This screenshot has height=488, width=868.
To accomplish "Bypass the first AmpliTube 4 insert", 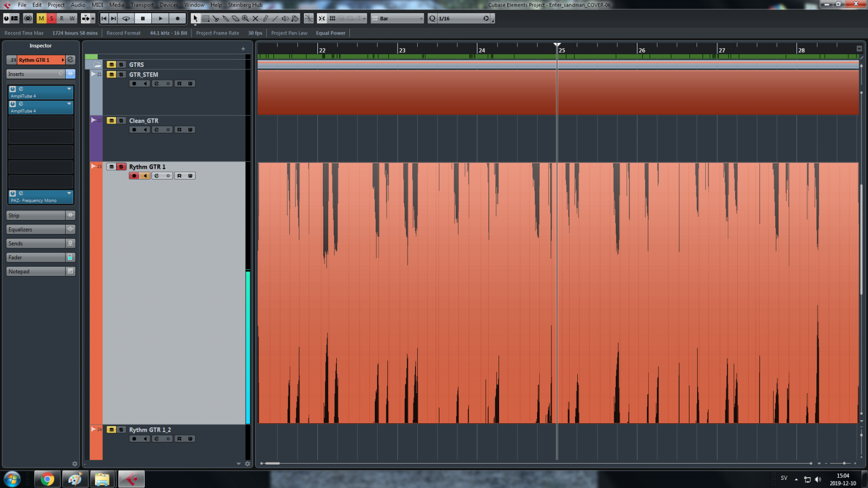I will pyautogui.click(x=12, y=89).
